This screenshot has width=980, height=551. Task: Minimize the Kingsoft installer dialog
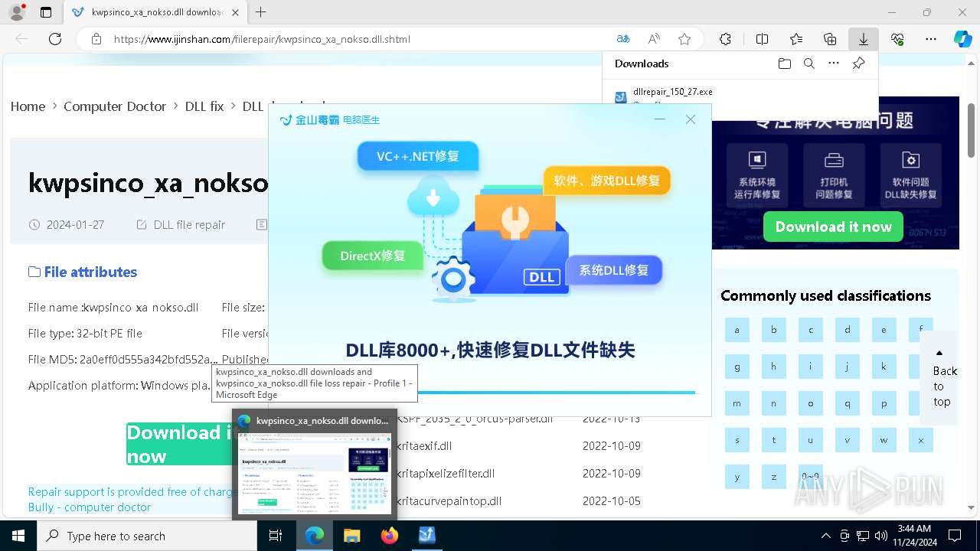(661, 119)
